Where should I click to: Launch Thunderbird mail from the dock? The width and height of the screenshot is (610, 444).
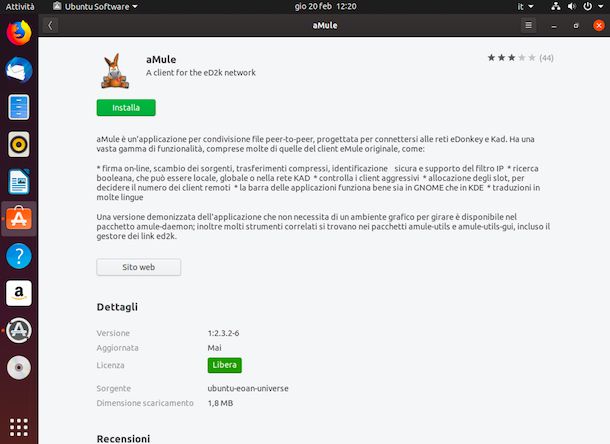19,70
